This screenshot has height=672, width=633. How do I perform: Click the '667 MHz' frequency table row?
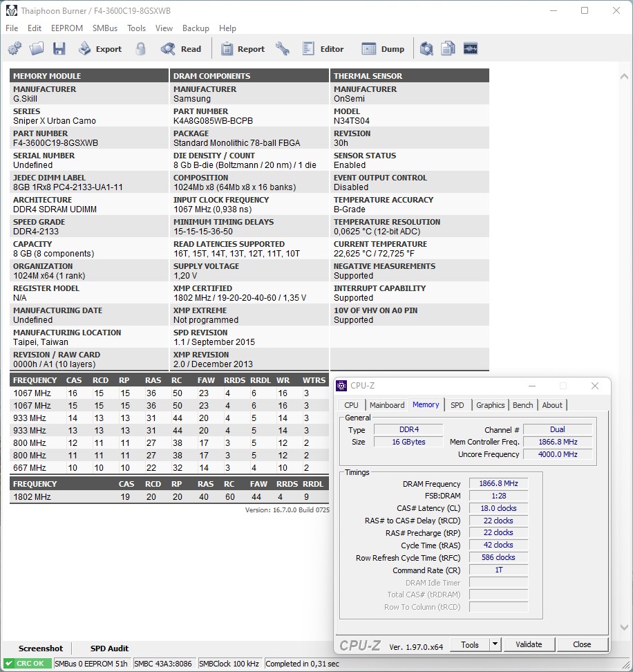(x=169, y=467)
